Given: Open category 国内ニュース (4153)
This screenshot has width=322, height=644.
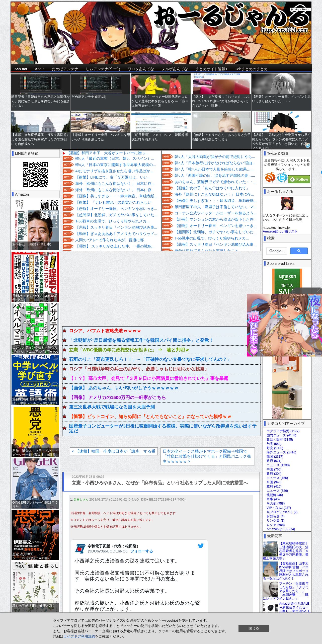Looking at the screenshot, I should 281,435.
